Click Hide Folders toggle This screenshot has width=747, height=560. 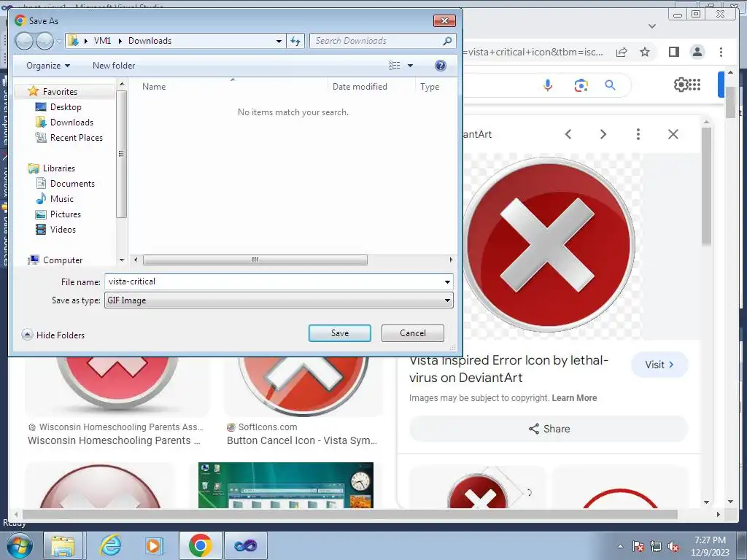[x=53, y=335]
